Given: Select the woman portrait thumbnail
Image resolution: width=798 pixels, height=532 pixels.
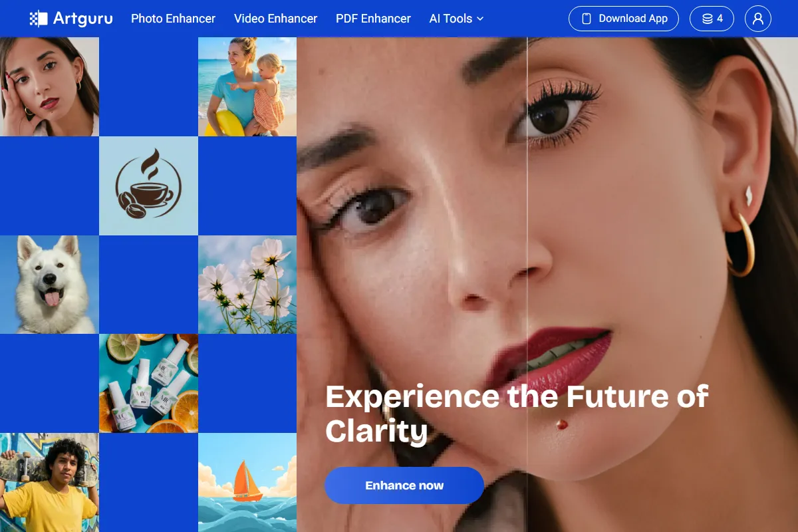Looking at the screenshot, I should point(49,86).
